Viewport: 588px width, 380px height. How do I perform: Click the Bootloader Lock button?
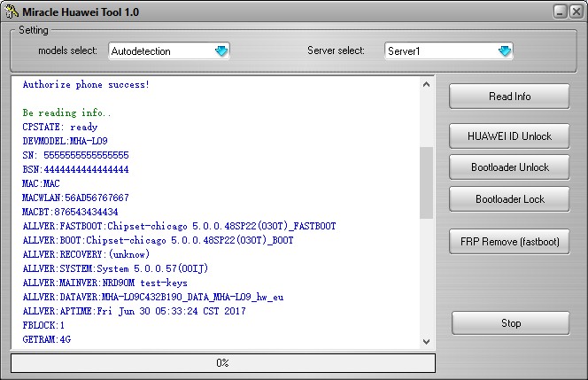[x=509, y=199]
